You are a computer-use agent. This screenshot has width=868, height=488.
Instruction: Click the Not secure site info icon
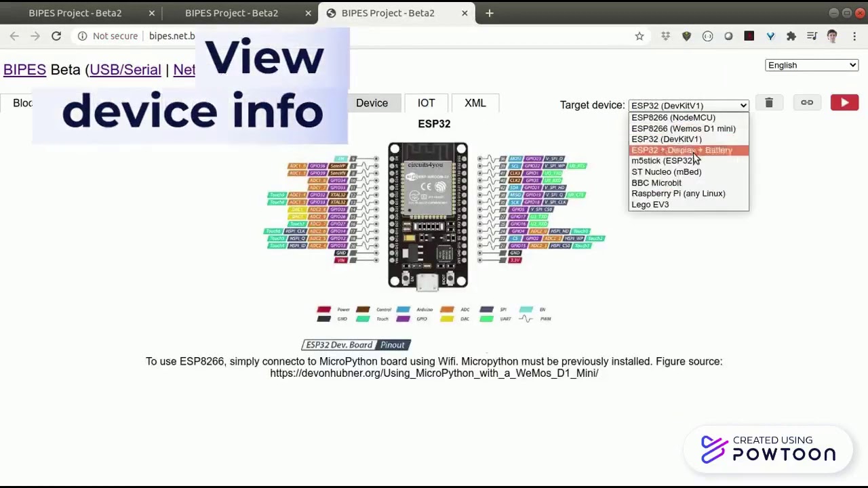(83, 36)
